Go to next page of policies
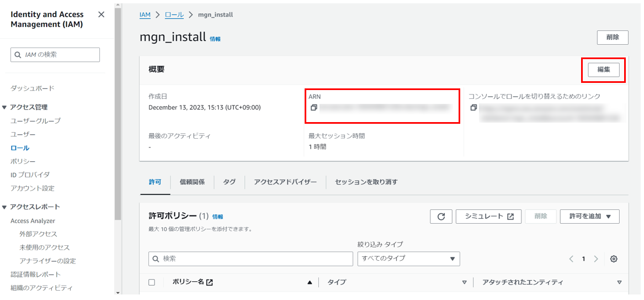 click(x=596, y=259)
